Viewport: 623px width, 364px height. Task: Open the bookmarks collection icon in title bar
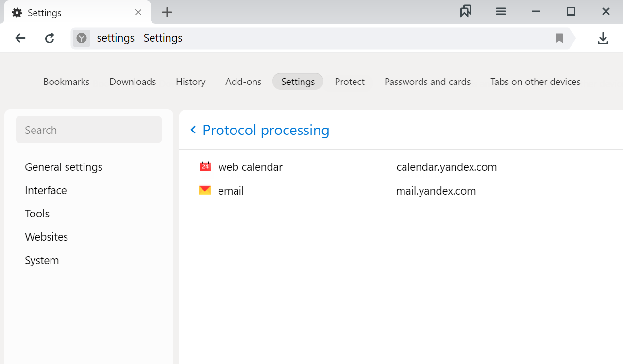(466, 11)
